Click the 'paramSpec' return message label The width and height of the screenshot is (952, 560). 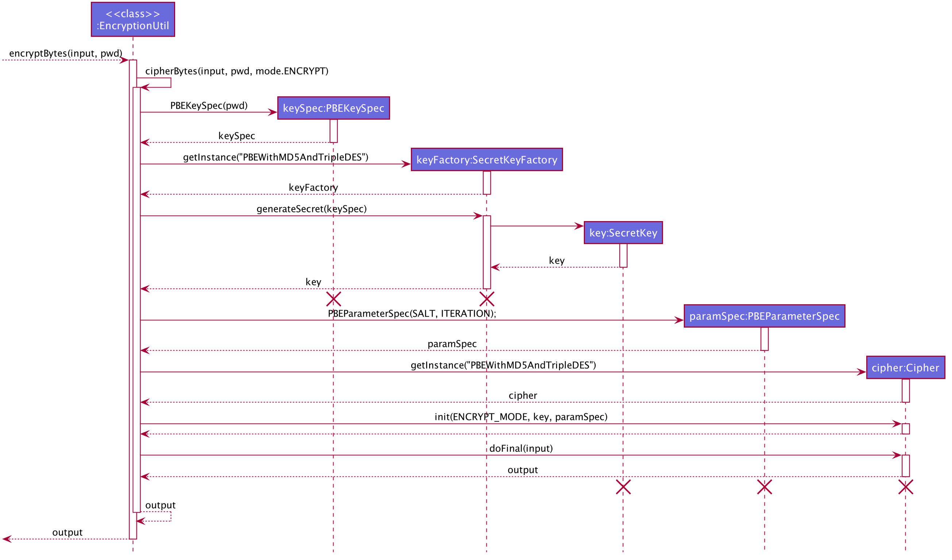[453, 345]
